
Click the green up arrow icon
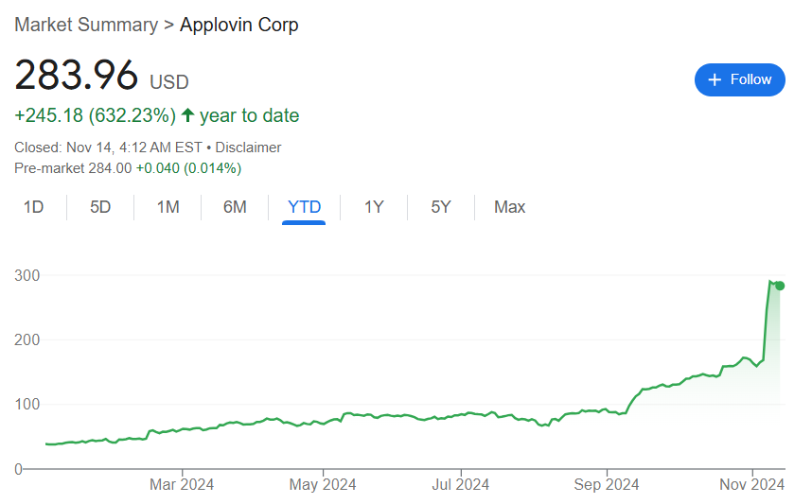pos(187,115)
